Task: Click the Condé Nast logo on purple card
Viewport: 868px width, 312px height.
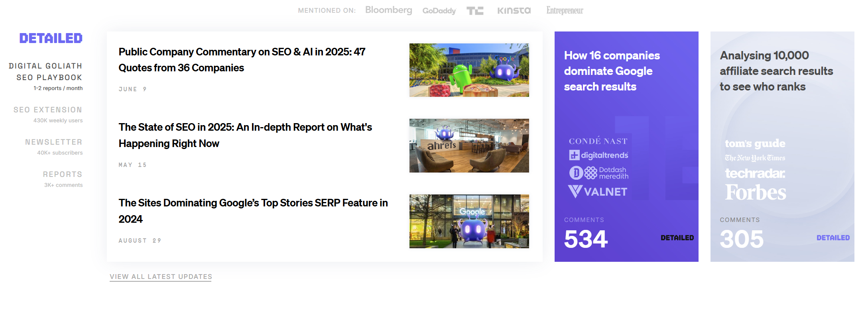Action: click(598, 141)
